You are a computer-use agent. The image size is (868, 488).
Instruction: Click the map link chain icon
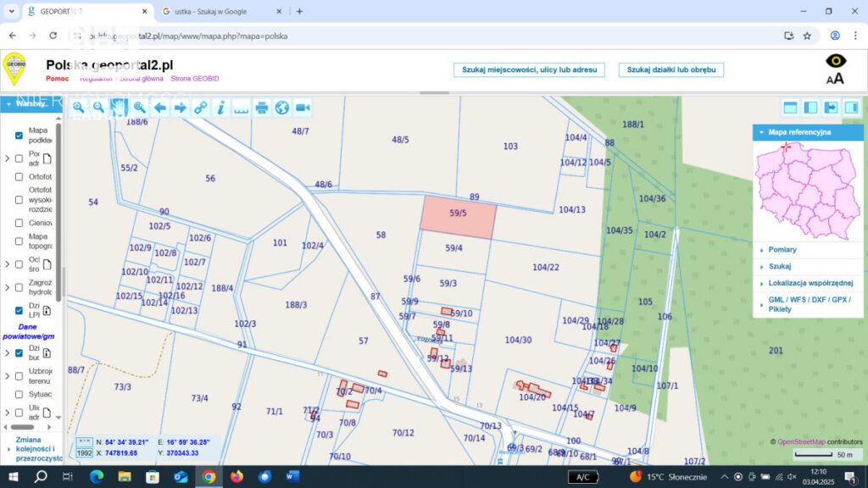(201, 108)
